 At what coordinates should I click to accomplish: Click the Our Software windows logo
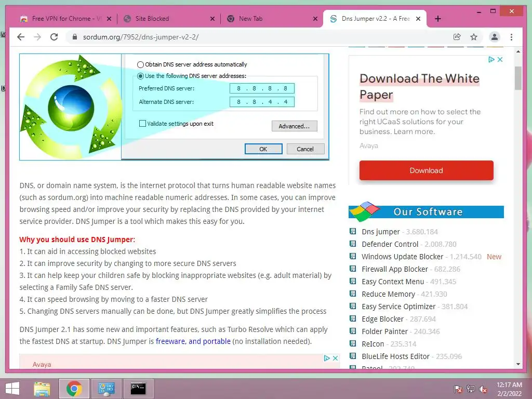[364, 211]
